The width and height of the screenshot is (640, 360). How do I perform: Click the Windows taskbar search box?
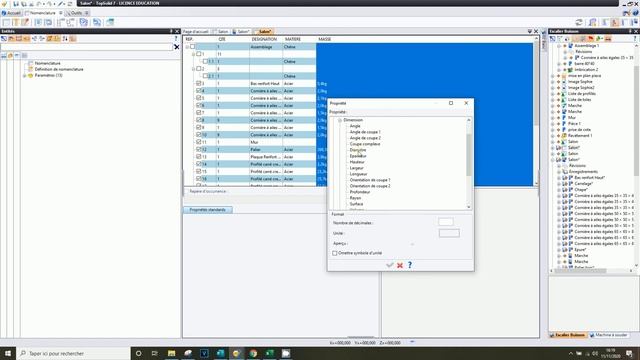(x=73, y=353)
